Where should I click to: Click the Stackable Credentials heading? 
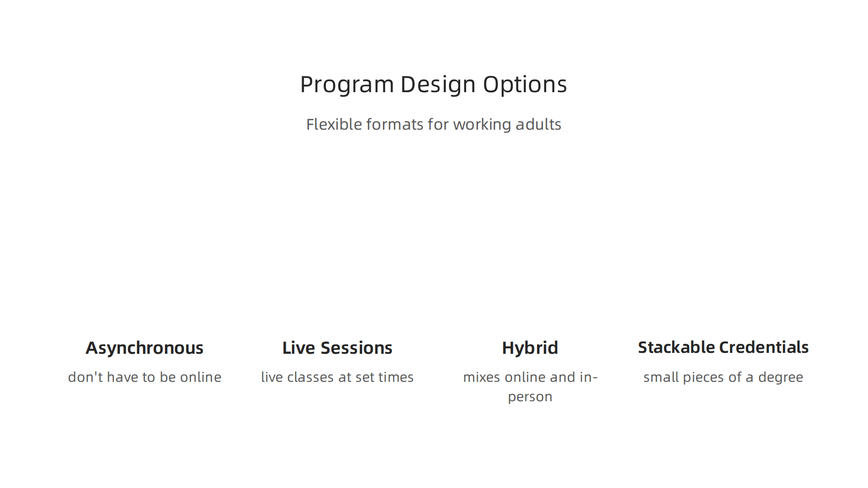click(x=723, y=347)
